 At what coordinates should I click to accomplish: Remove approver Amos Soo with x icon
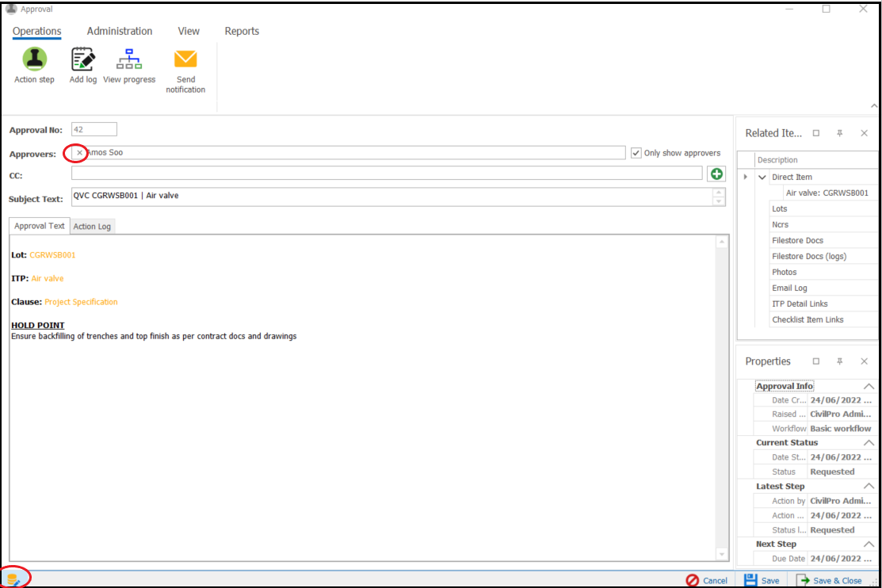79,153
